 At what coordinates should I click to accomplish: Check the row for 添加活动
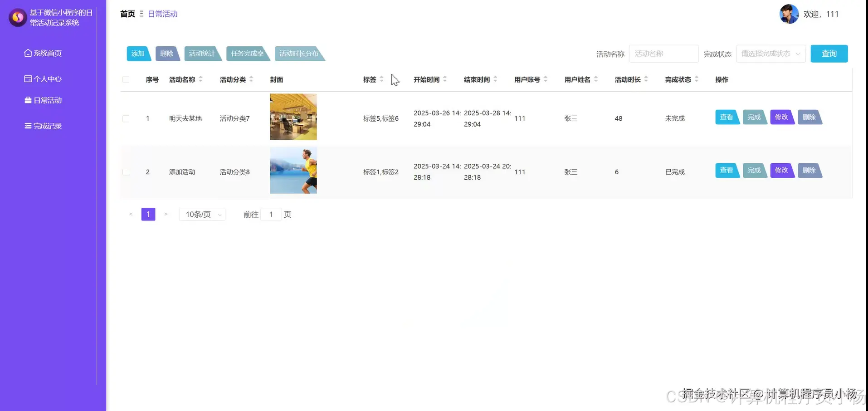coord(126,172)
